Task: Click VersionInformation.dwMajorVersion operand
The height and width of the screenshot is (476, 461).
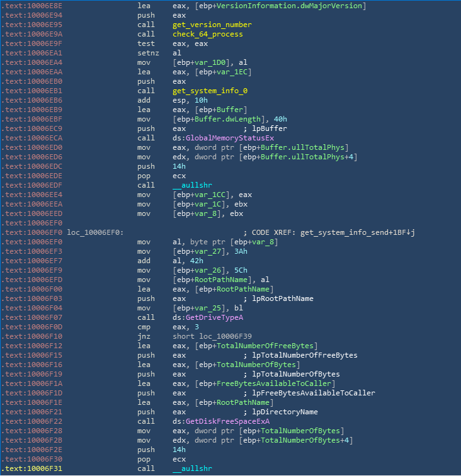Action: point(289,6)
